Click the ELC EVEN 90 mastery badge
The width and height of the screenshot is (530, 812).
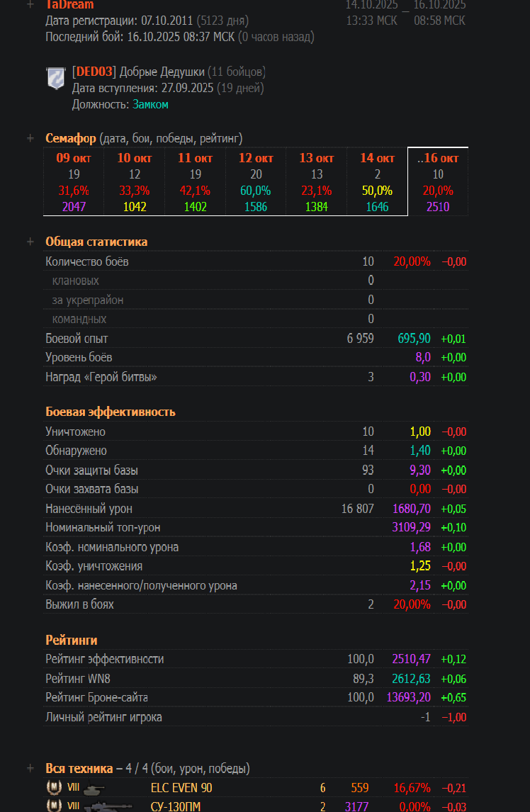coord(54,788)
